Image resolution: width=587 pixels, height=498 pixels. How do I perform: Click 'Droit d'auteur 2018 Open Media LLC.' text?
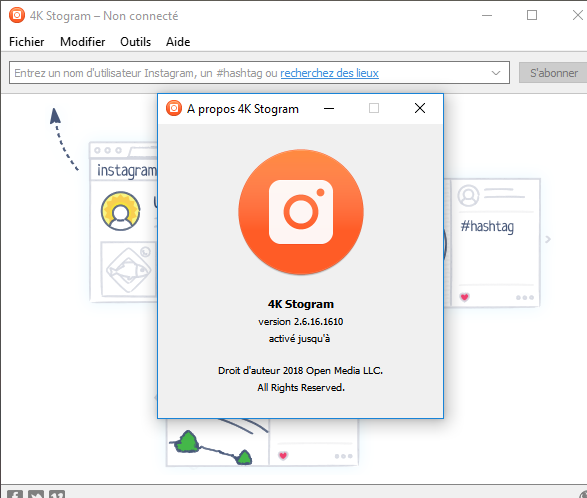301,371
